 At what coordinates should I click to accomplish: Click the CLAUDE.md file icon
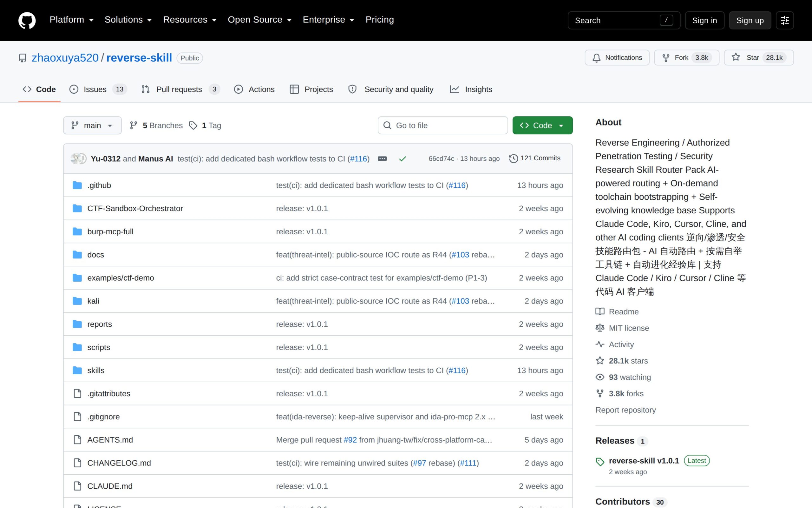77,486
